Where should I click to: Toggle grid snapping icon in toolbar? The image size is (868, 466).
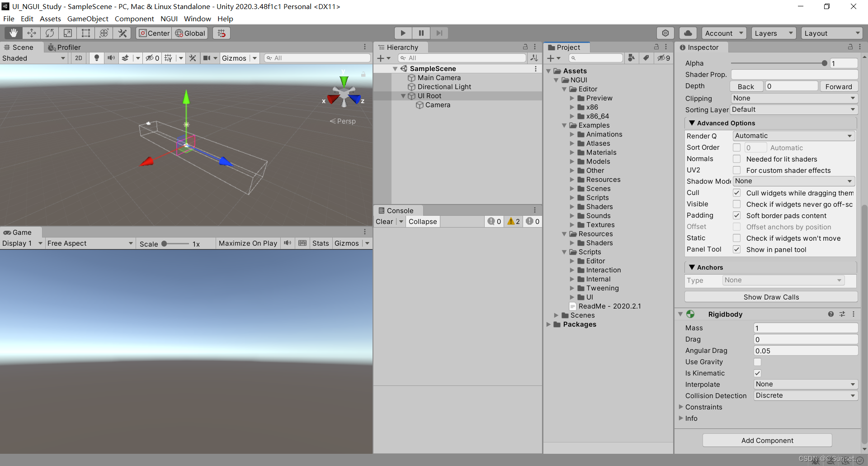221,33
